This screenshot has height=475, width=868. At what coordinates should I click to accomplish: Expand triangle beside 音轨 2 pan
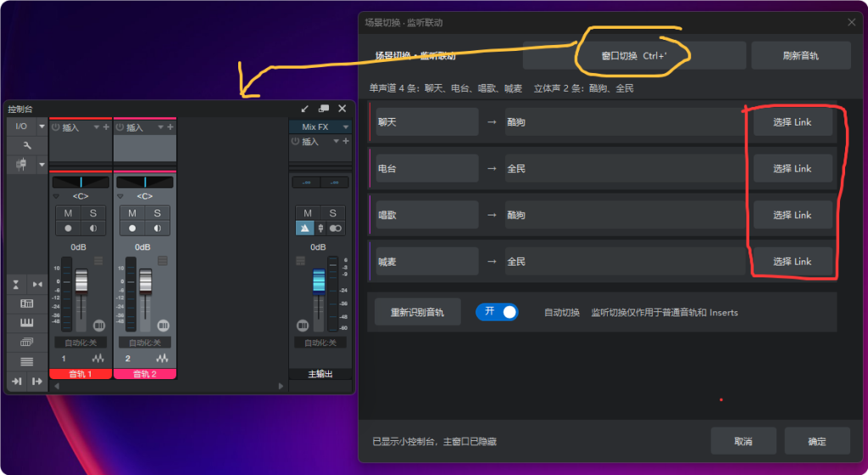(120, 196)
